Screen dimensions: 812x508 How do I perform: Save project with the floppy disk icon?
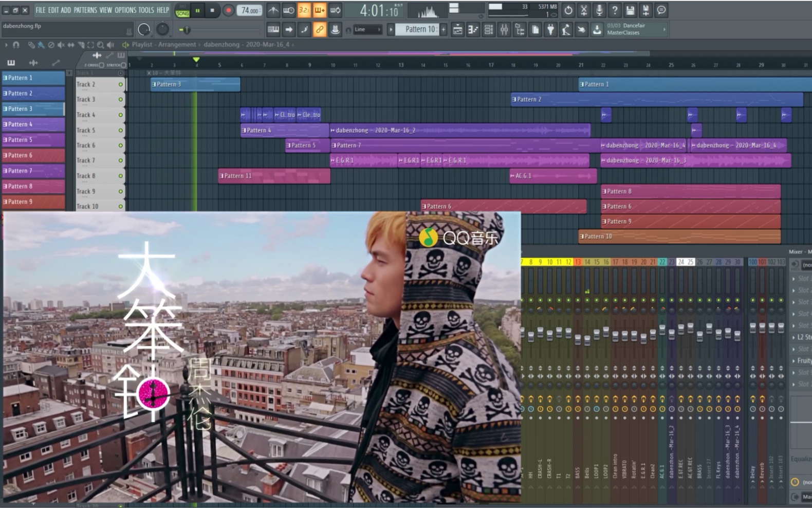click(x=630, y=10)
